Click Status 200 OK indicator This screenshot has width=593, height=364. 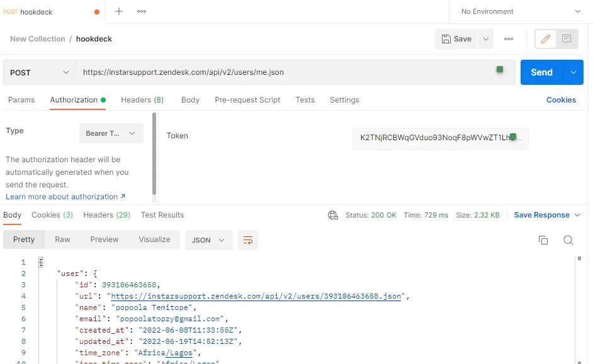click(371, 215)
